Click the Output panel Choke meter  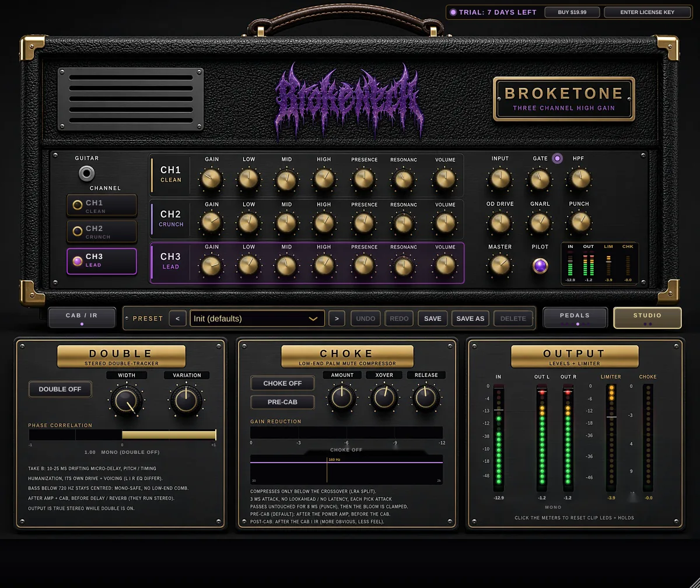(647, 437)
